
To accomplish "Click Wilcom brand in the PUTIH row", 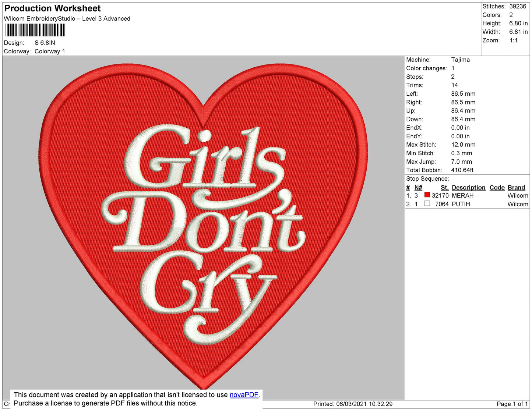I will tap(518, 204).
